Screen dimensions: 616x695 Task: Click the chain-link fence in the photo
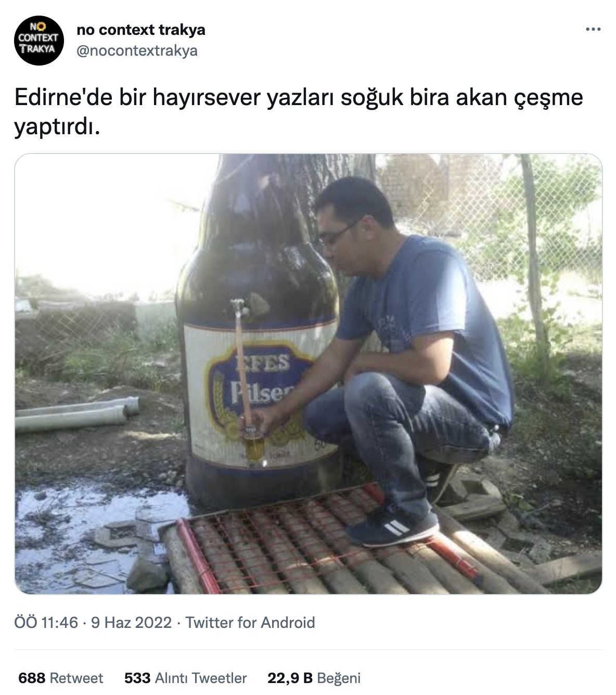coord(489,218)
